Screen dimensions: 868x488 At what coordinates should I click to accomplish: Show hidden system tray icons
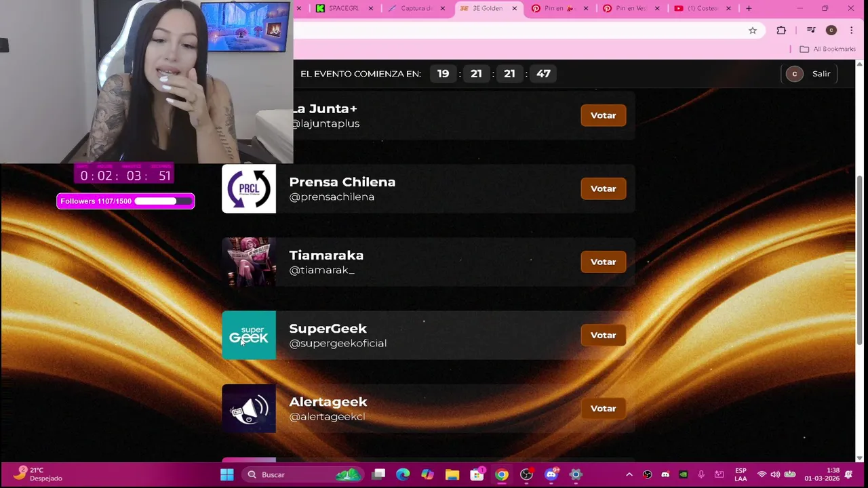629,474
